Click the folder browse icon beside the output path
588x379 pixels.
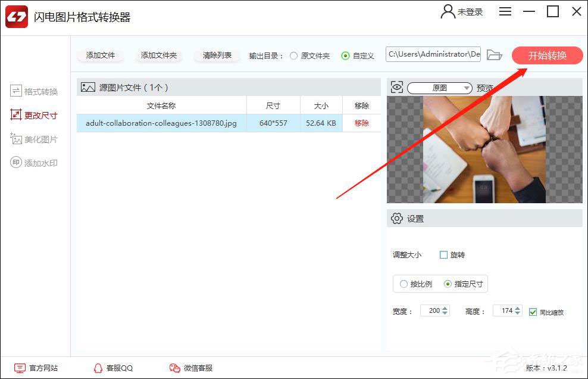(495, 54)
